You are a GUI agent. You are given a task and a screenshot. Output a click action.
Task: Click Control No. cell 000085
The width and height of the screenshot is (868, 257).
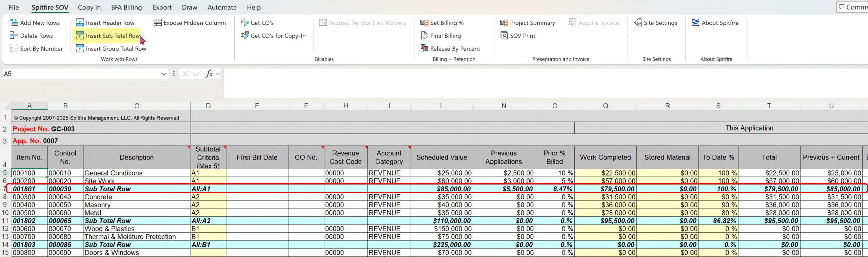click(65, 245)
